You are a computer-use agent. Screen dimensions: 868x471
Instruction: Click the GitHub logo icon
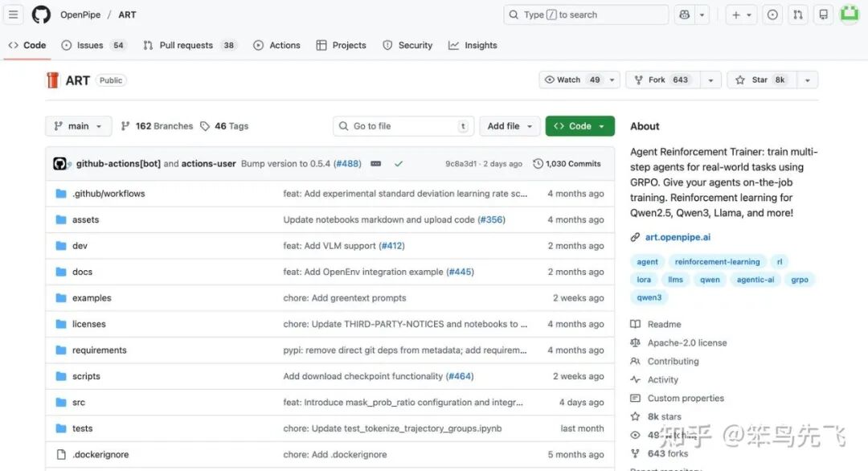tap(41, 14)
